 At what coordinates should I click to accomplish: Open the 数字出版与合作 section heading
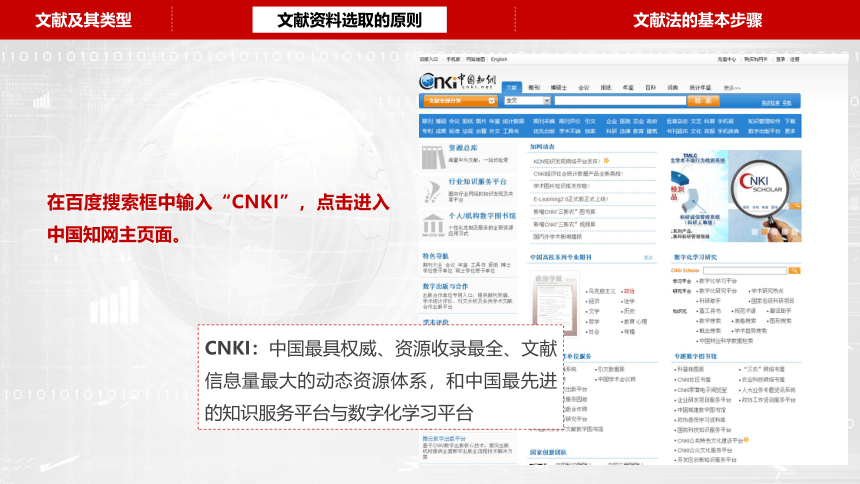[445, 286]
